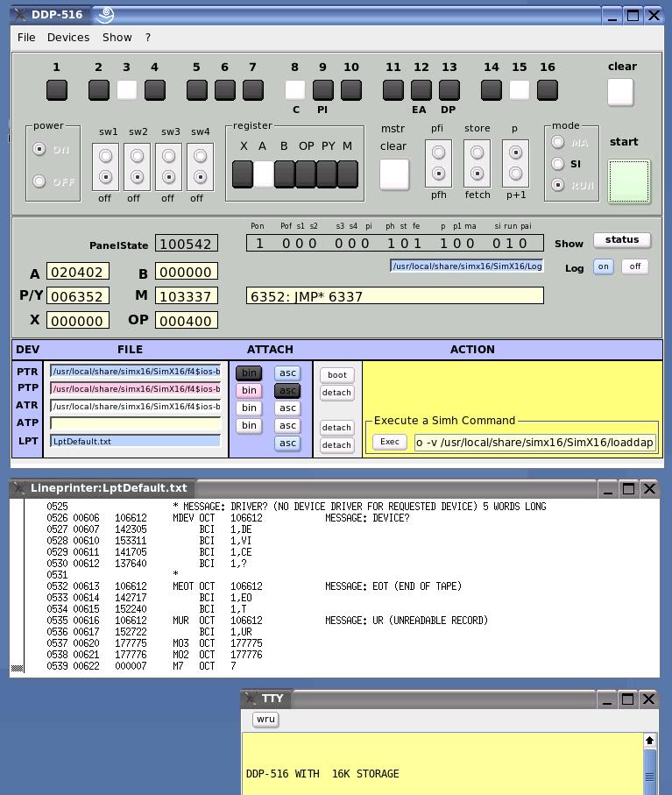The width and height of the screenshot is (672, 795).
Task: Toggle front panel bit switch 7
Action: [x=253, y=90]
